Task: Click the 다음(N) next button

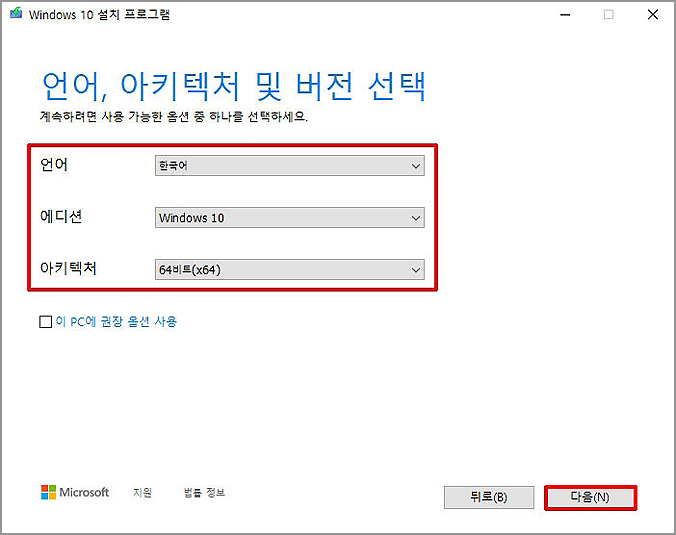Action: coord(590,497)
